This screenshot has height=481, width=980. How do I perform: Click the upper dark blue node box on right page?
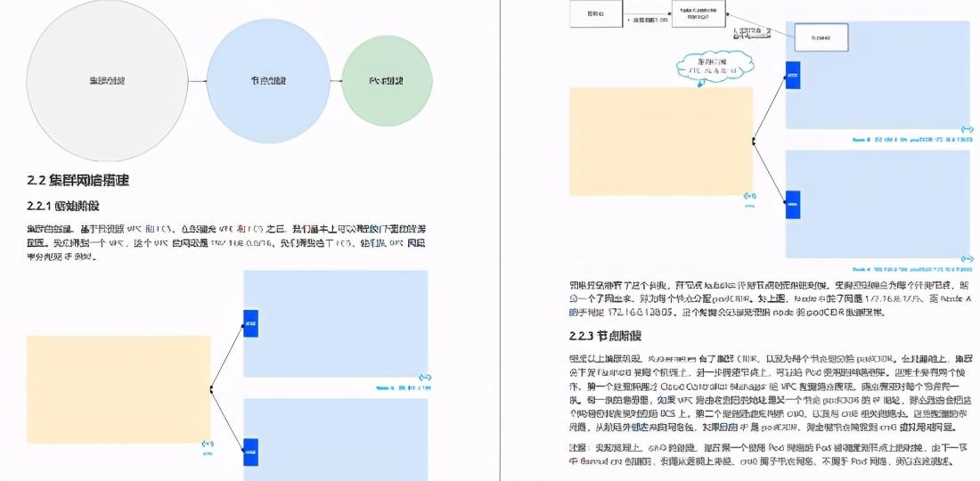(793, 75)
